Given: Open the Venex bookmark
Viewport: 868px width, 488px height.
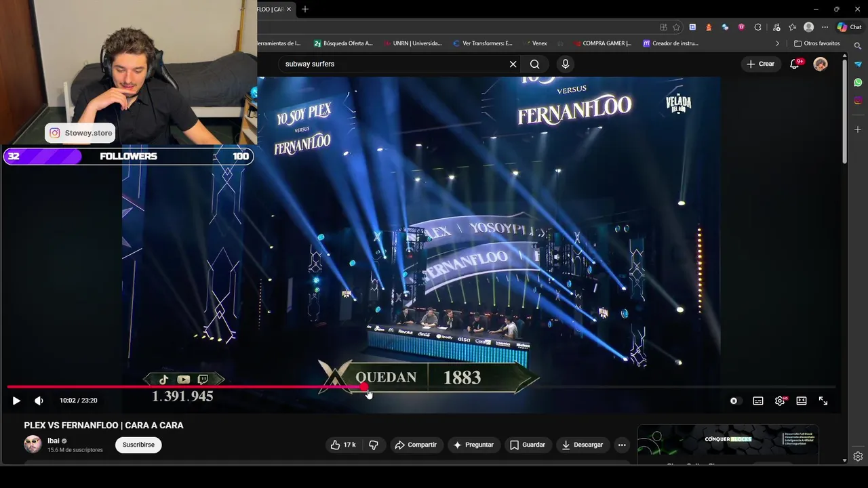Looking at the screenshot, I should coord(534,43).
